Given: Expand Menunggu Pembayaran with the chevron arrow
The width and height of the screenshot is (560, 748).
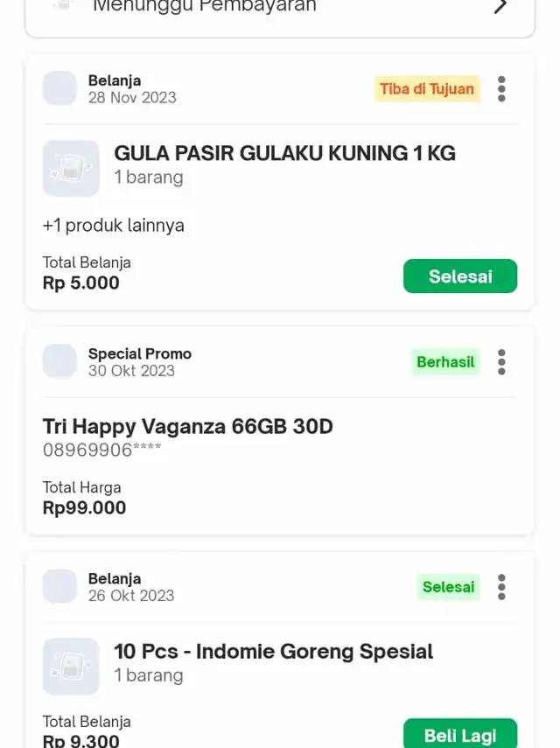Looking at the screenshot, I should 500,6.
